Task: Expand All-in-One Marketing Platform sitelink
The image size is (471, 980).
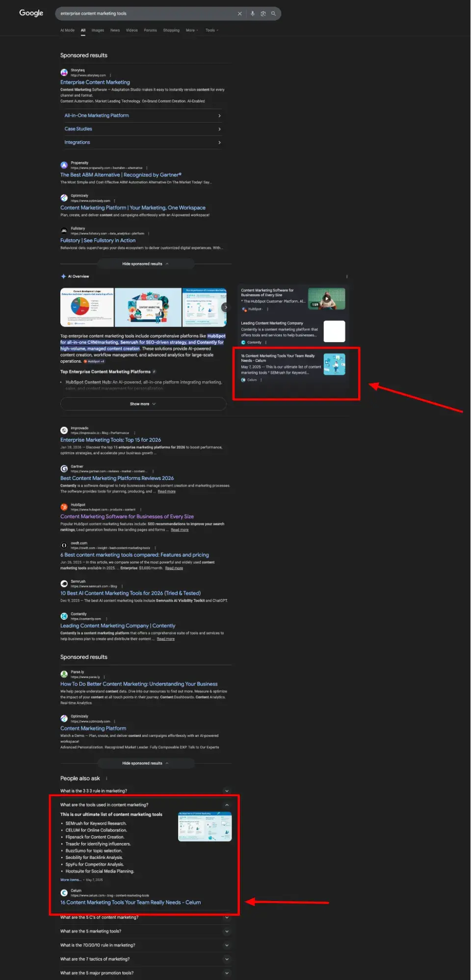Action: point(142,116)
